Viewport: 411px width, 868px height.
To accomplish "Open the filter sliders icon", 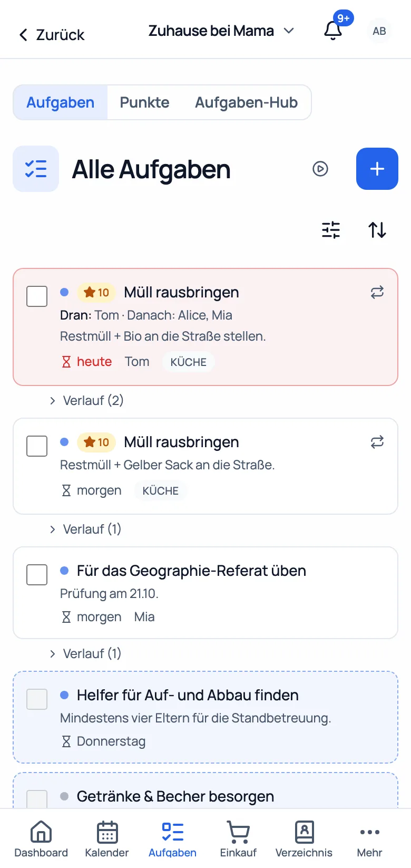I will tap(331, 230).
